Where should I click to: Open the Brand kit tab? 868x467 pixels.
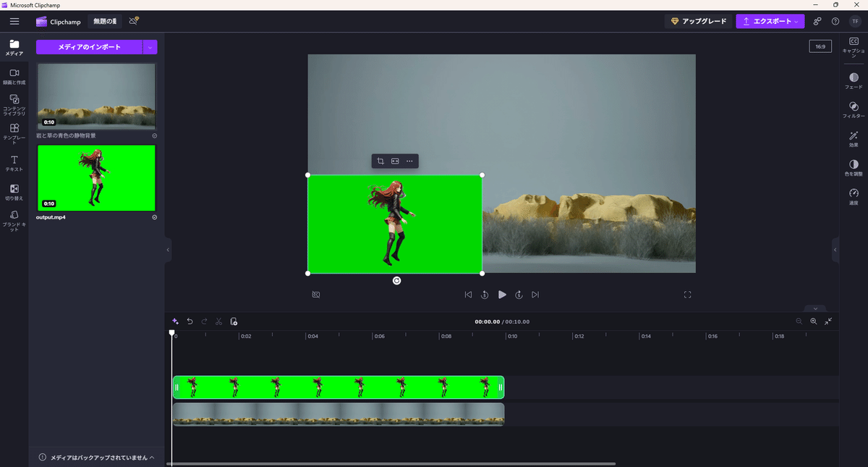click(14, 221)
